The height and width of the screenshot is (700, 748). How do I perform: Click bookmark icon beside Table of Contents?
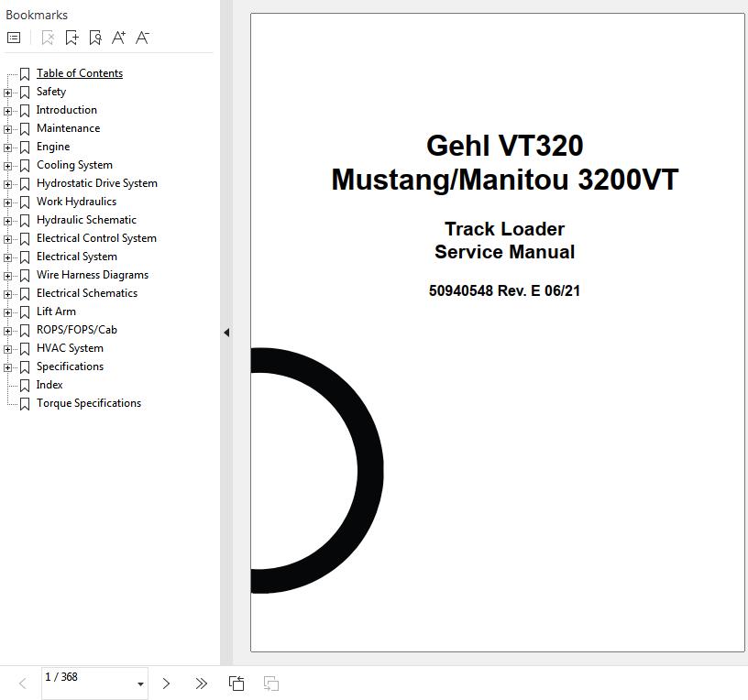click(x=25, y=74)
